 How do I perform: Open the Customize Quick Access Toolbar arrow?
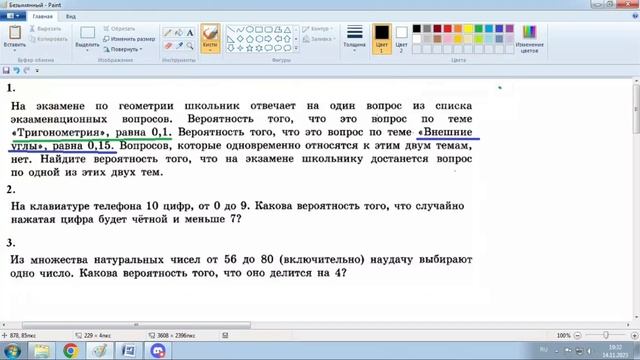click(37, 71)
